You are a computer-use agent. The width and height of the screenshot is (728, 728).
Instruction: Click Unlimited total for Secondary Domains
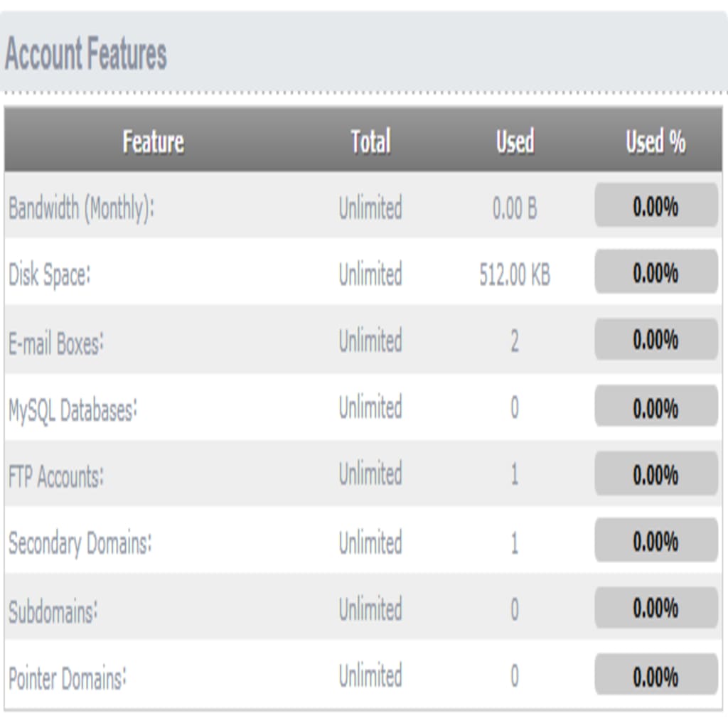tap(370, 542)
